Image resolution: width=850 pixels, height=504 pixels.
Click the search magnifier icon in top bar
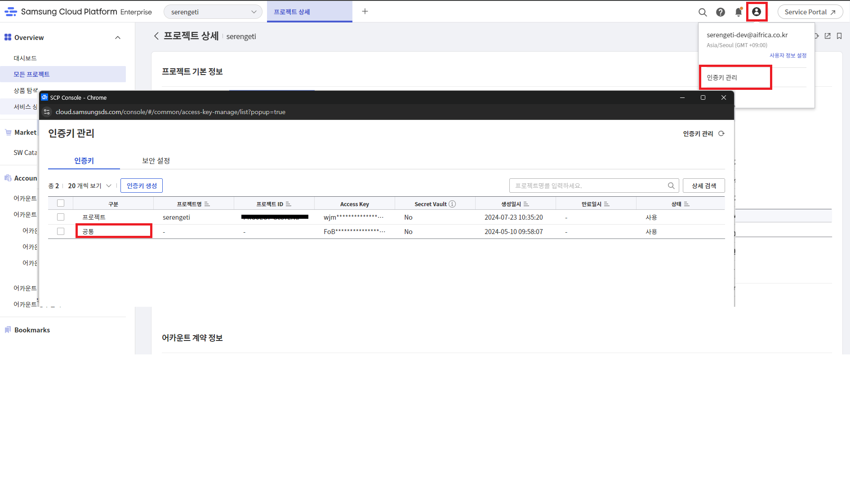pyautogui.click(x=703, y=12)
